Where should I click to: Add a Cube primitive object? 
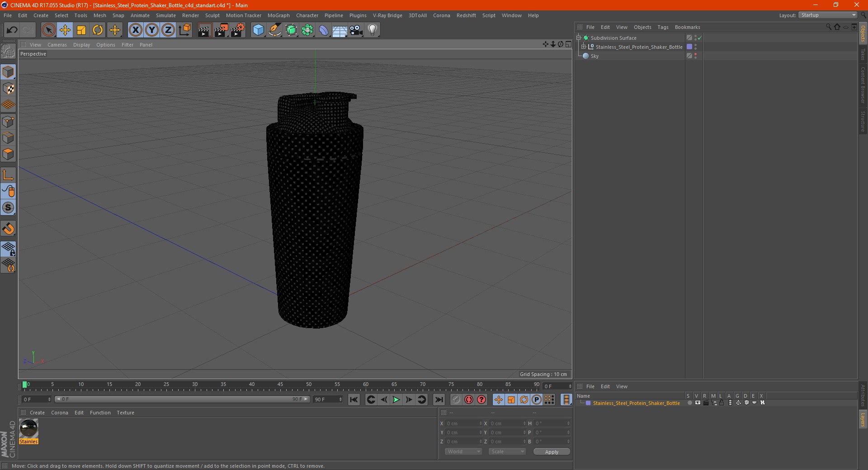coord(258,30)
